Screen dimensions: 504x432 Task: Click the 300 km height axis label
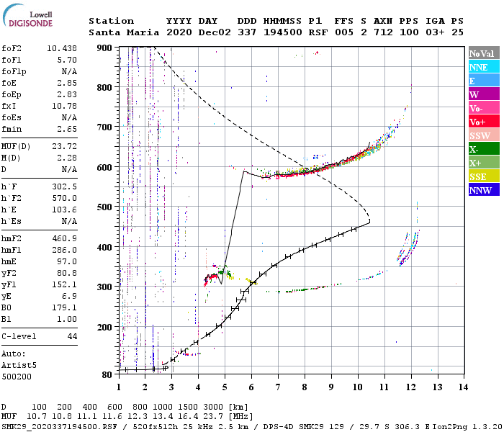[x=104, y=287]
